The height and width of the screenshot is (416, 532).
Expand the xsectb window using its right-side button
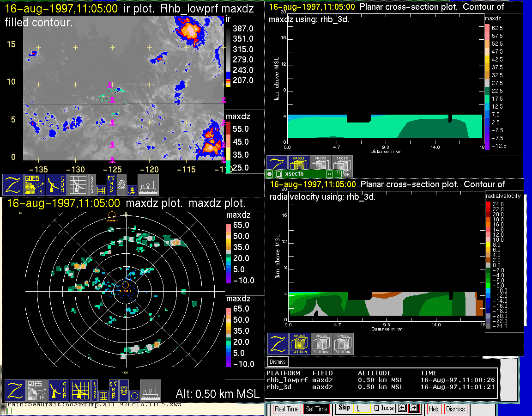click(338, 174)
